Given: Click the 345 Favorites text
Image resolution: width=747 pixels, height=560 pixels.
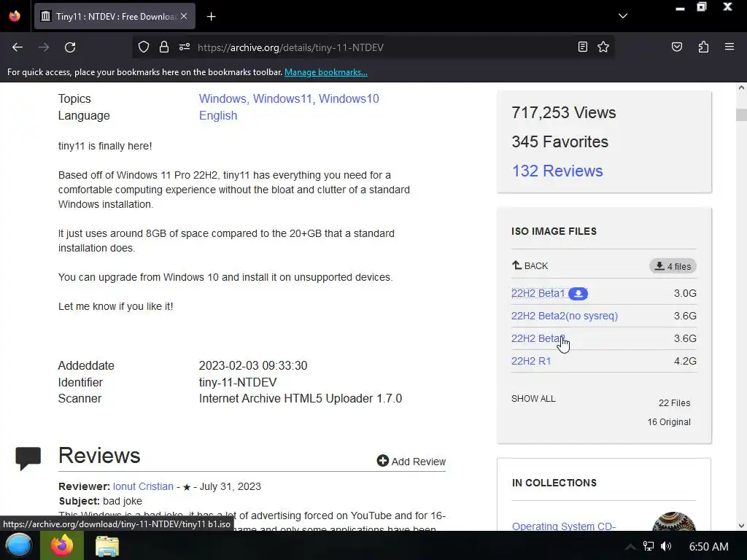Looking at the screenshot, I should [x=560, y=141].
